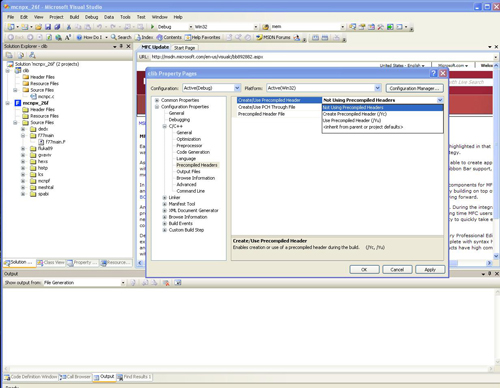Open the Build menu

74,17
